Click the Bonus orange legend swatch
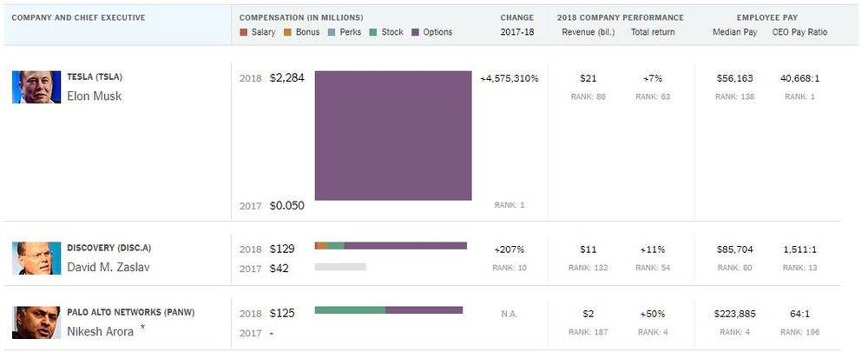 pyautogui.click(x=288, y=32)
